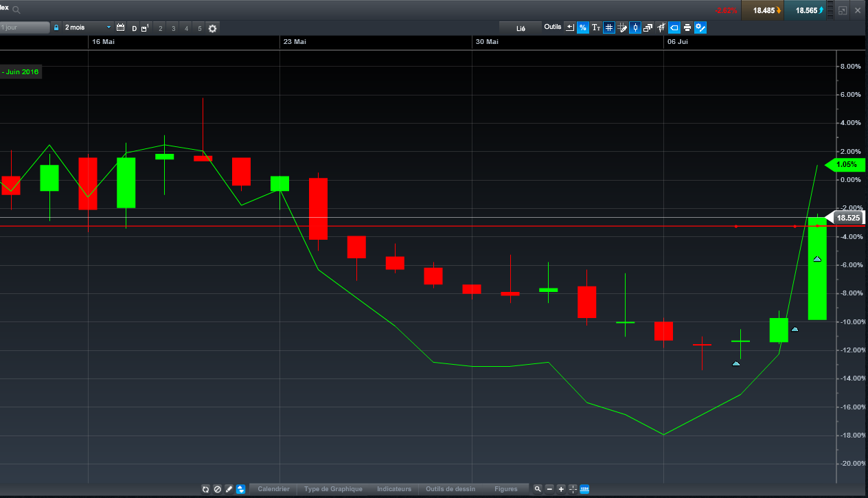Click the '30 Mai' date label
The width and height of the screenshot is (868, 498).
(486, 42)
